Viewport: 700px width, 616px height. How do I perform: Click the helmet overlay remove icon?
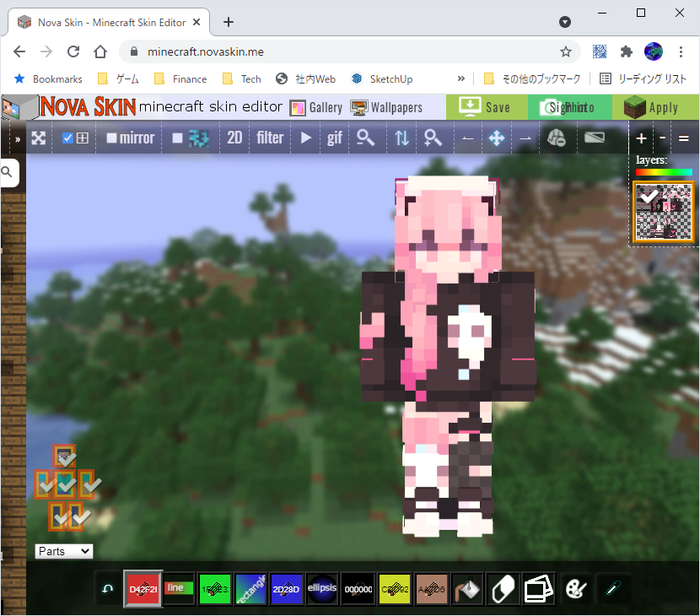pyautogui.click(x=557, y=138)
